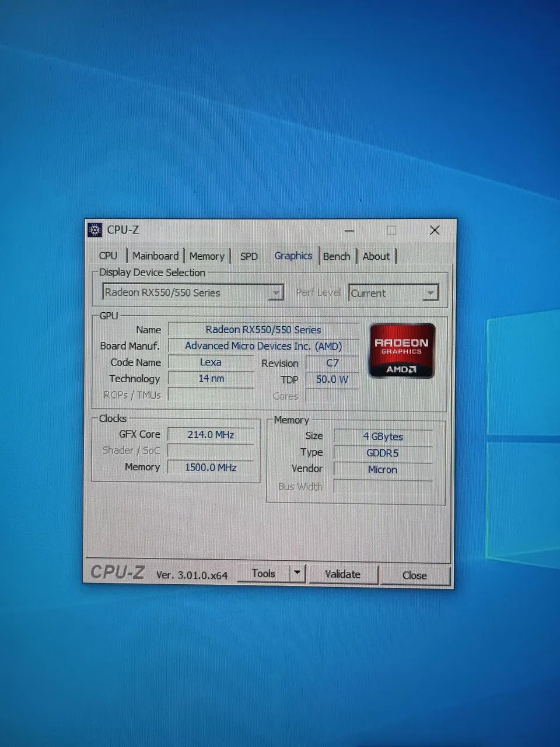Open the Bench tab

[337, 256]
